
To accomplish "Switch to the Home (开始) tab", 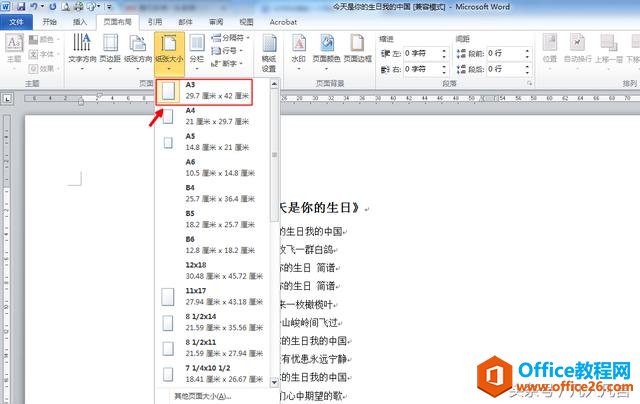I will pos(49,22).
